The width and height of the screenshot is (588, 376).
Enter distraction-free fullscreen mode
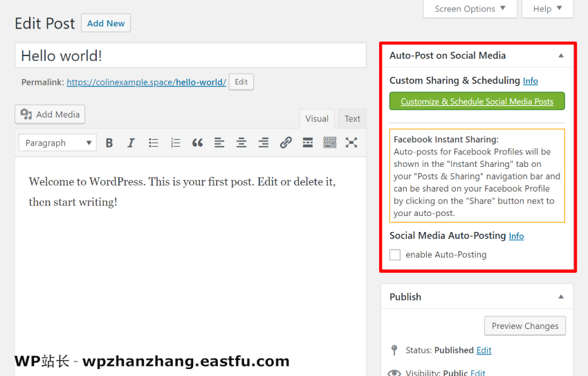click(351, 143)
